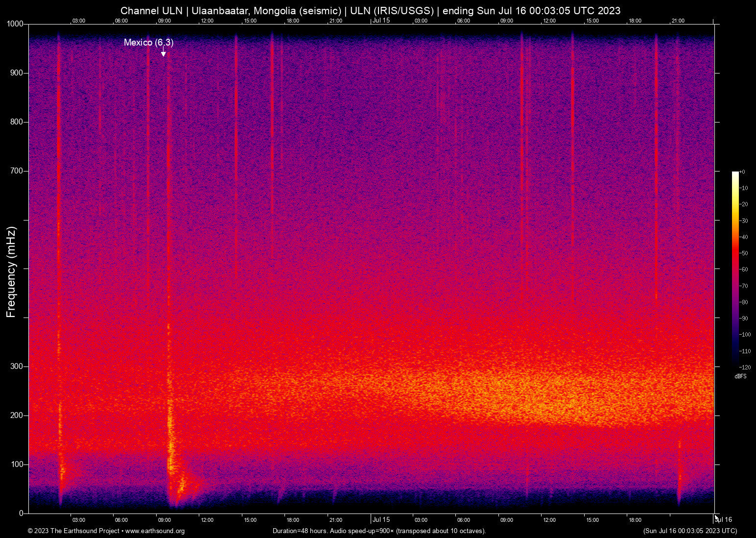Click the 100 frequency axis label
The image size is (756, 538).
tap(17, 465)
